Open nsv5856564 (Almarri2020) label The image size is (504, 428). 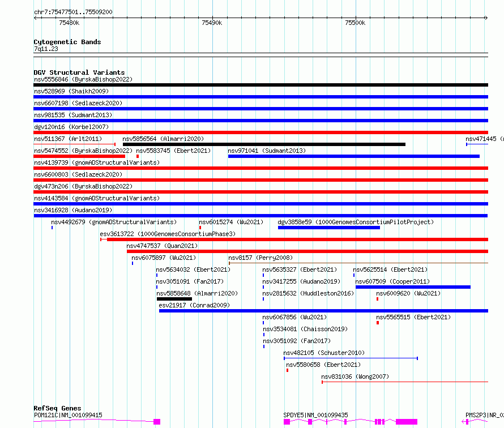tap(163, 139)
